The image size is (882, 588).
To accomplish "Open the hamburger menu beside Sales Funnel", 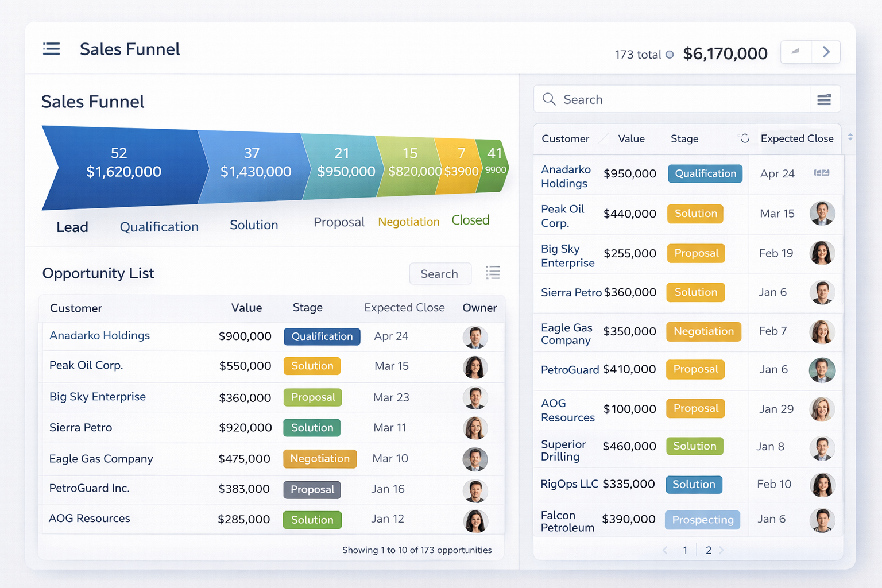I will tap(52, 49).
